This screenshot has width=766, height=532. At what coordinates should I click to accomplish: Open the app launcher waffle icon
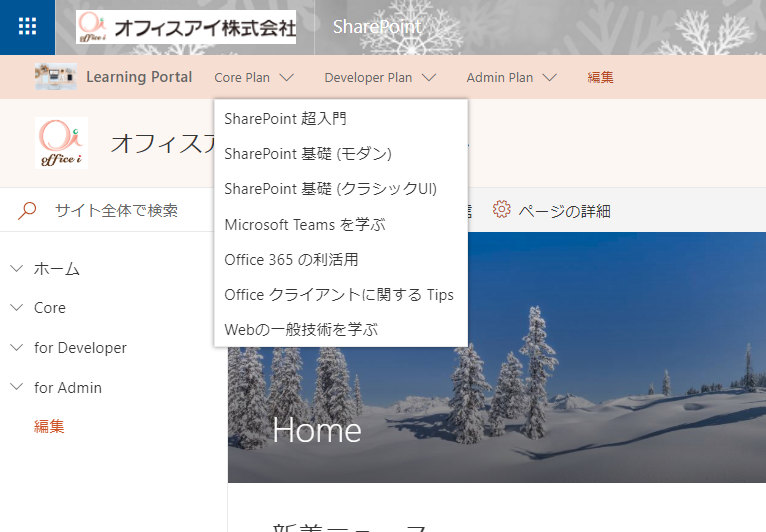(27, 26)
